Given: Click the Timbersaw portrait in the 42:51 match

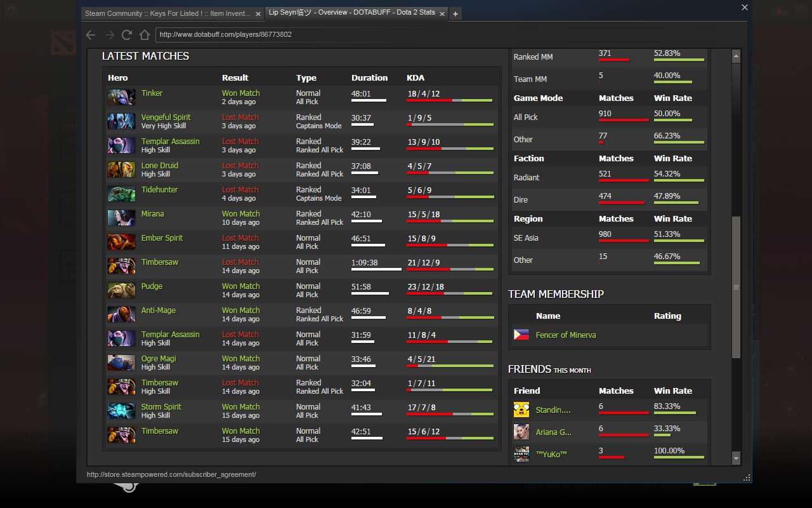Looking at the screenshot, I should (x=121, y=435).
